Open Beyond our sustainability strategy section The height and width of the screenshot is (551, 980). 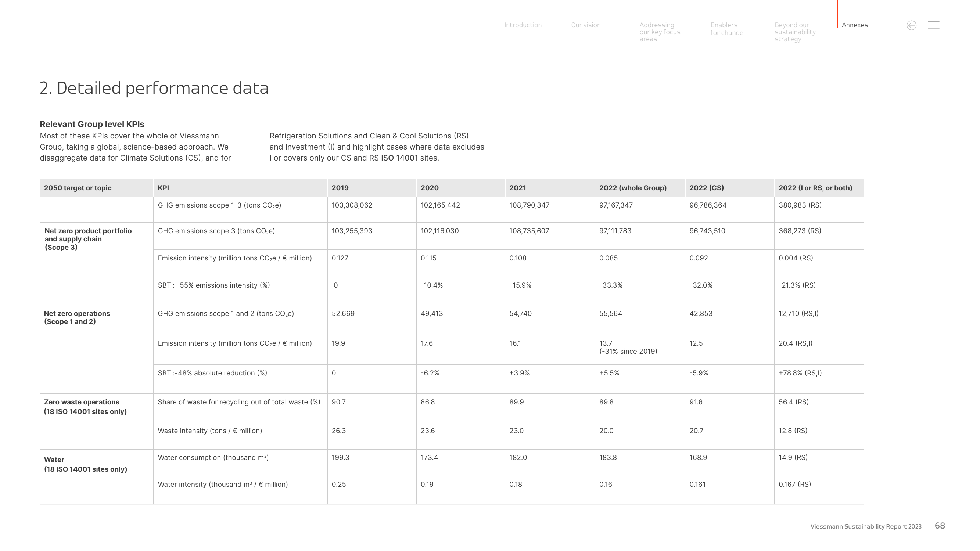tap(795, 32)
